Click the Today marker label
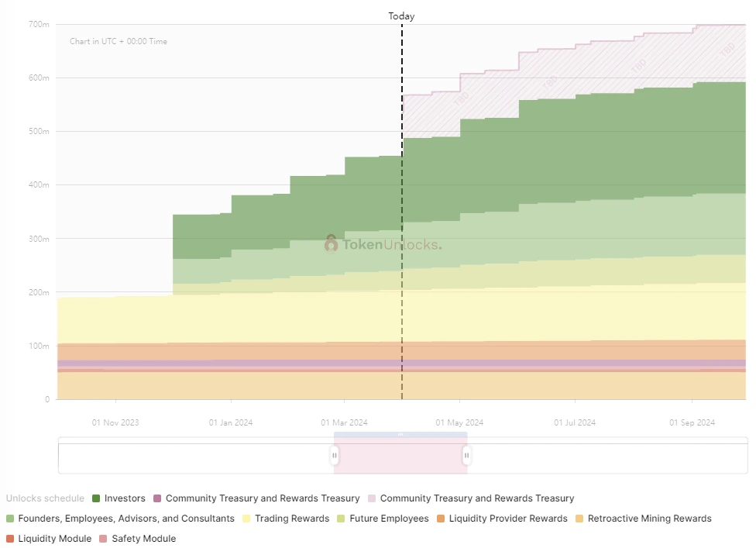Screen dimensions: 756x548 [x=401, y=16]
